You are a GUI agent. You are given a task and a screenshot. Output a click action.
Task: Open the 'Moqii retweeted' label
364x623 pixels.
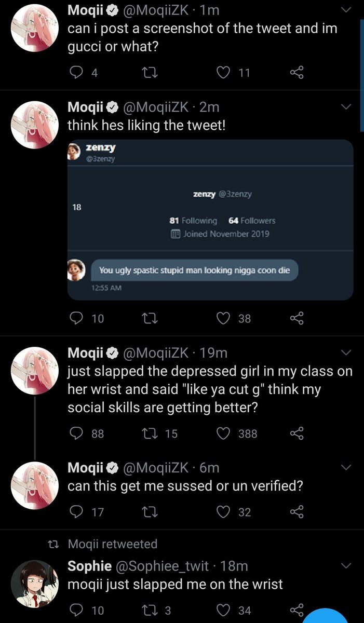113,544
